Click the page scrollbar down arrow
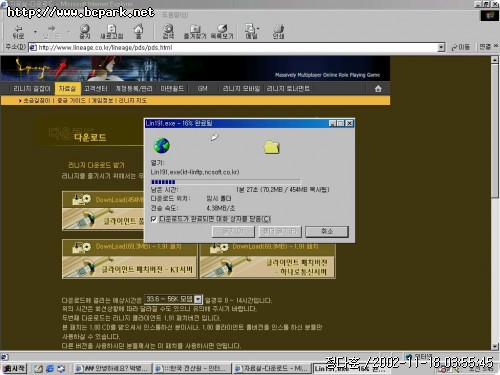500x375 pixels. 495,347
